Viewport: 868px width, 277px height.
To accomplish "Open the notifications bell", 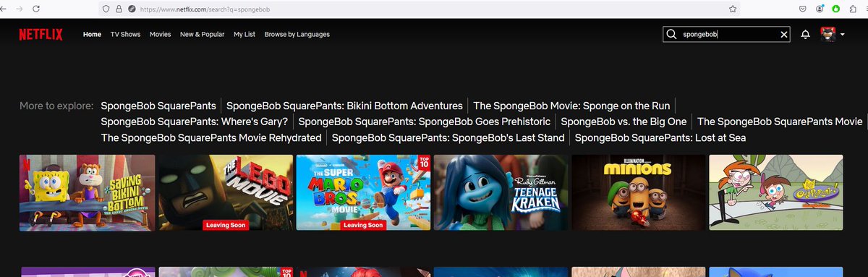I will point(805,35).
